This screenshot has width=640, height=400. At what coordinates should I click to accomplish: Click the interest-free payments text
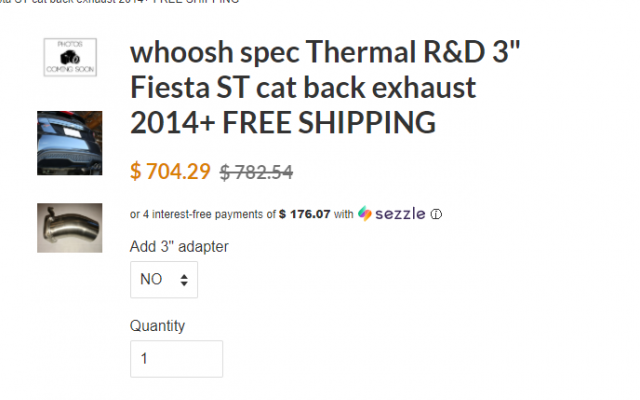[203, 214]
